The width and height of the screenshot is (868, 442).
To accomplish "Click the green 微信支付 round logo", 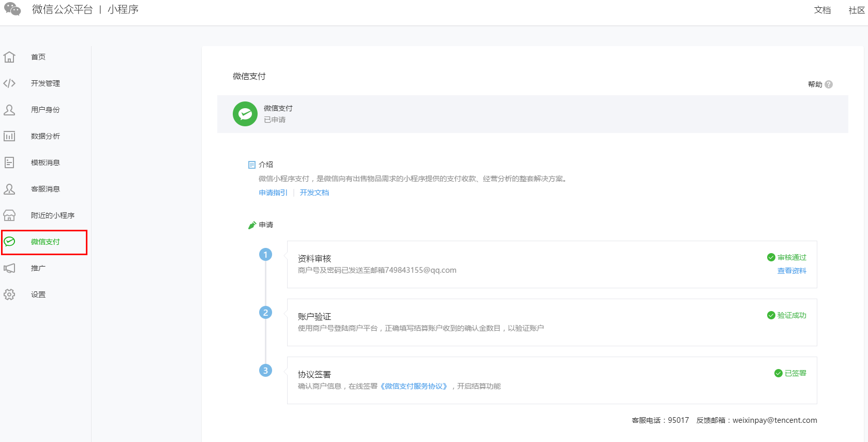I will [x=245, y=114].
